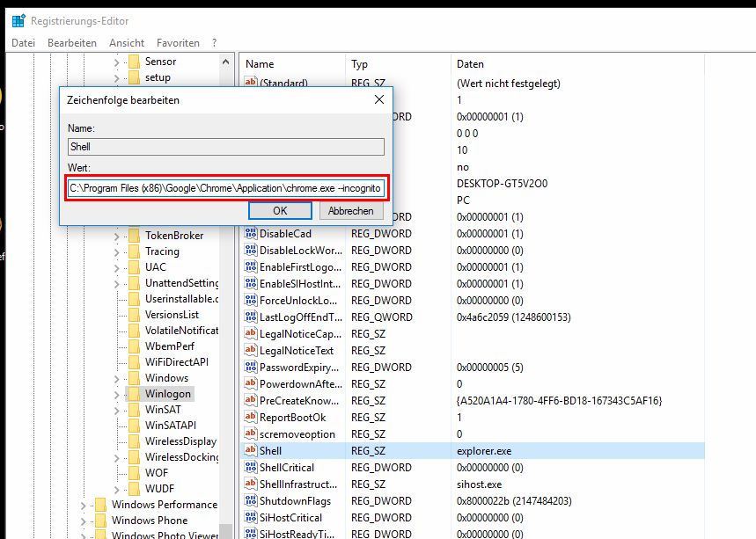Click the Registry Editor app icon in title bar
The image size is (756, 539).
(18, 21)
